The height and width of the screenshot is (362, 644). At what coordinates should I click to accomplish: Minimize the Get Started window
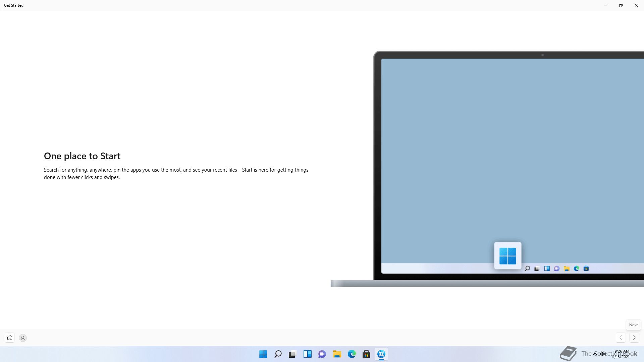[605, 5]
